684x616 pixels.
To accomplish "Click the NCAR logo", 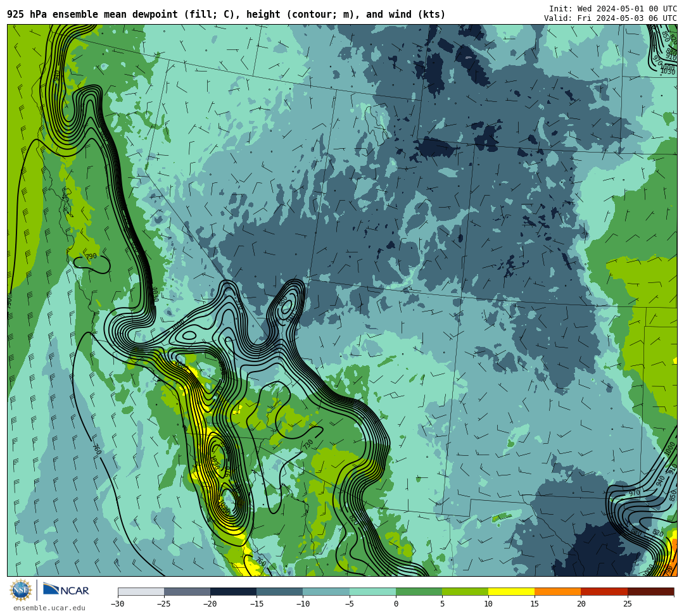I will pos(66,590).
